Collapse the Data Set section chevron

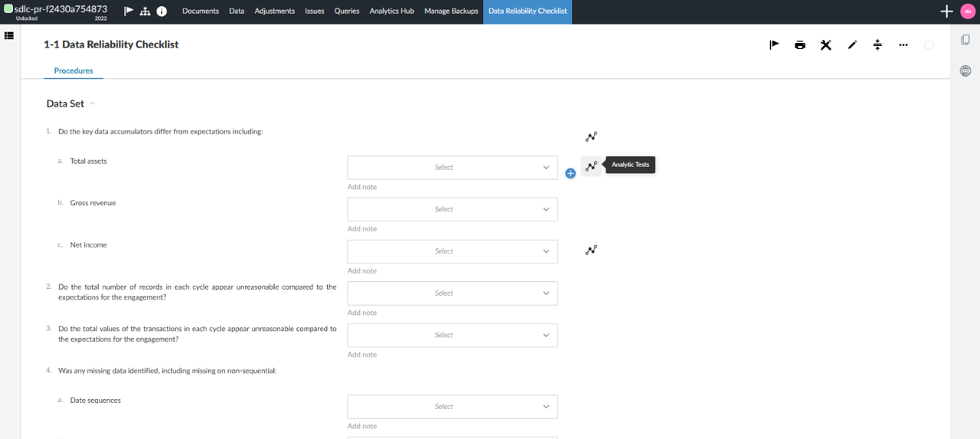click(x=93, y=103)
